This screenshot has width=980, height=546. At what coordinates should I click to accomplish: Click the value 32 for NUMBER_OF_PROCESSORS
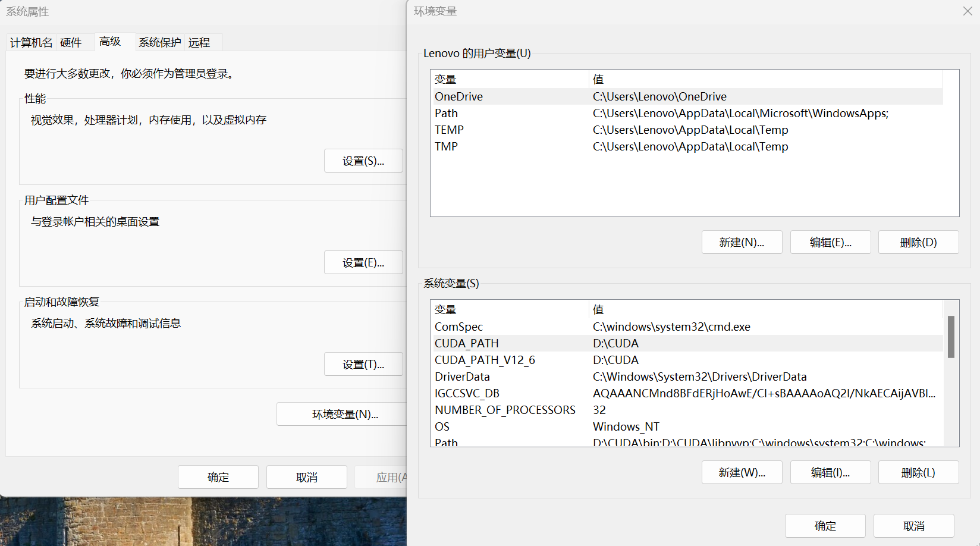click(x=599, y=410)
